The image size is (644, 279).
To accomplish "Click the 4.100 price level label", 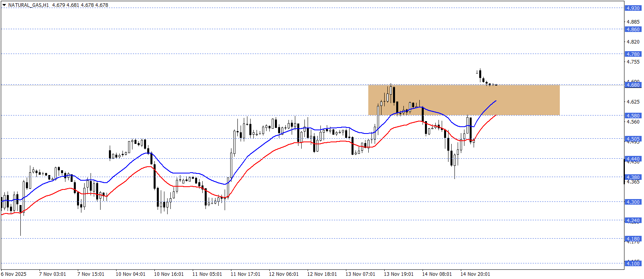I will [x=632, y=263].
